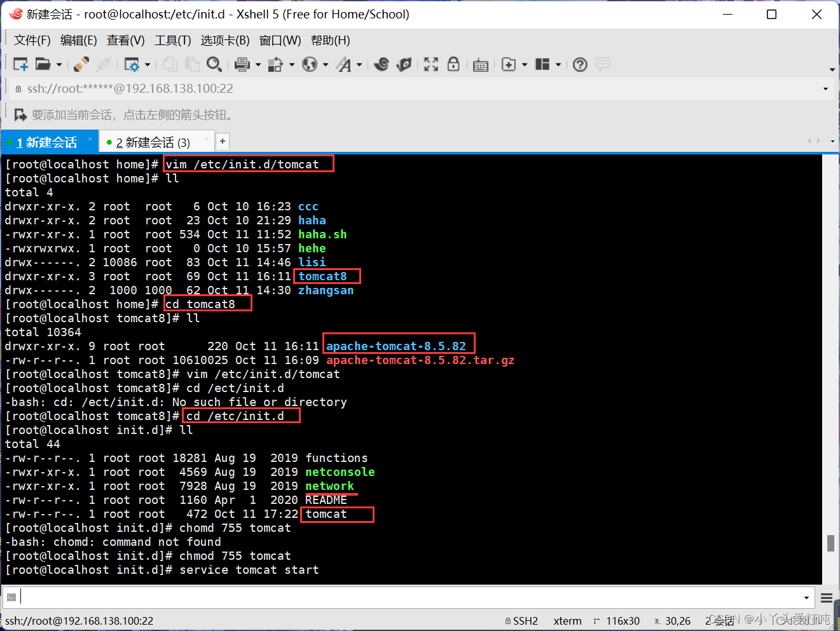The image size is (840, 631).
Task: Expand the file transfer dropdown arrow
Action: pyautogui.click(x=292, y=65)
